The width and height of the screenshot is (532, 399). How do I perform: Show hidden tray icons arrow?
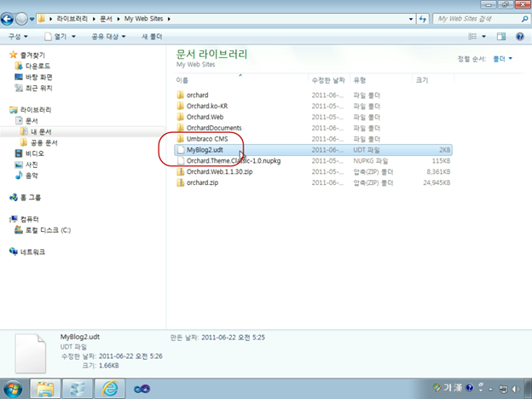click(x=490, y=389)
